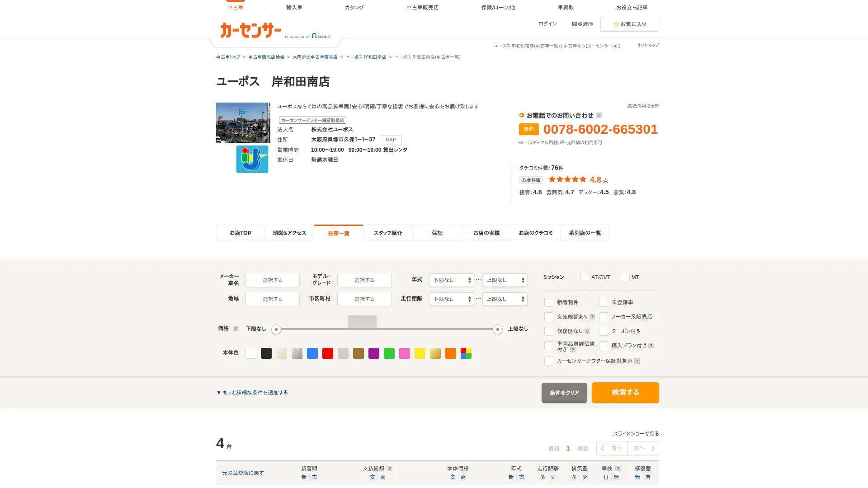868x488 pixels.
Task: Enable the 未登録車 checkbox
Action: (x=604, y=302)
